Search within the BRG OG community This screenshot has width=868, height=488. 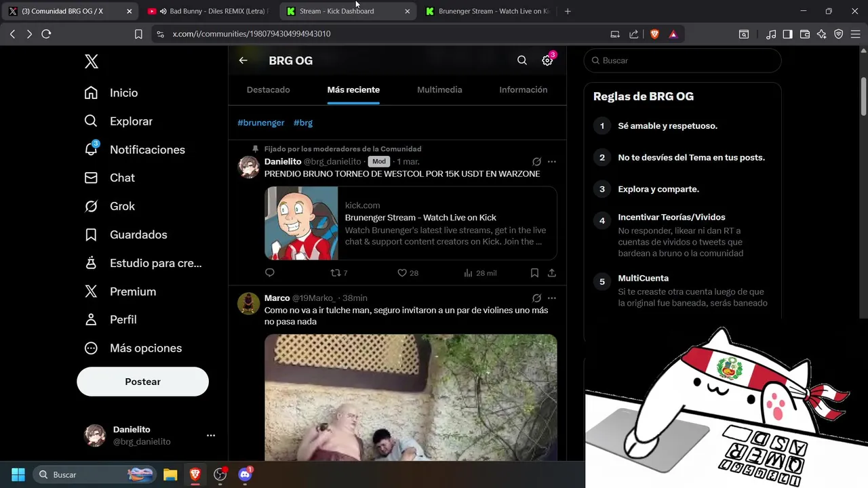point(522,60)
